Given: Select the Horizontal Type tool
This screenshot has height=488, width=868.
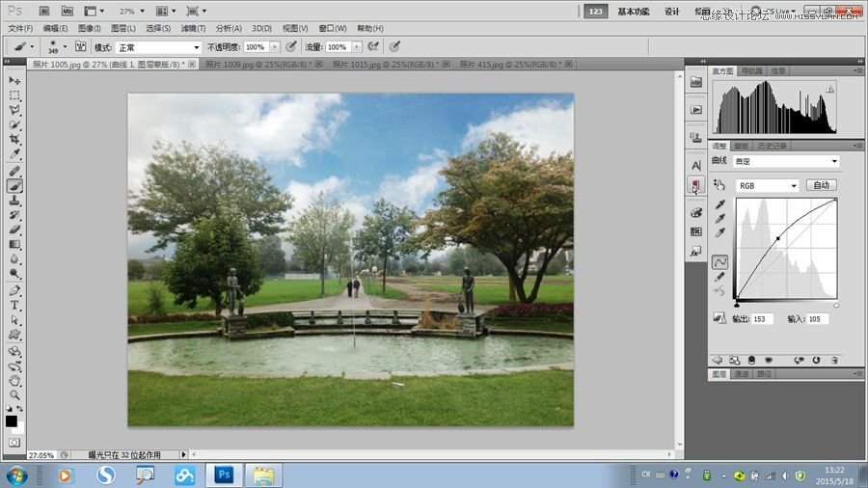Looking at the screenshot, I should click(14, 306).
